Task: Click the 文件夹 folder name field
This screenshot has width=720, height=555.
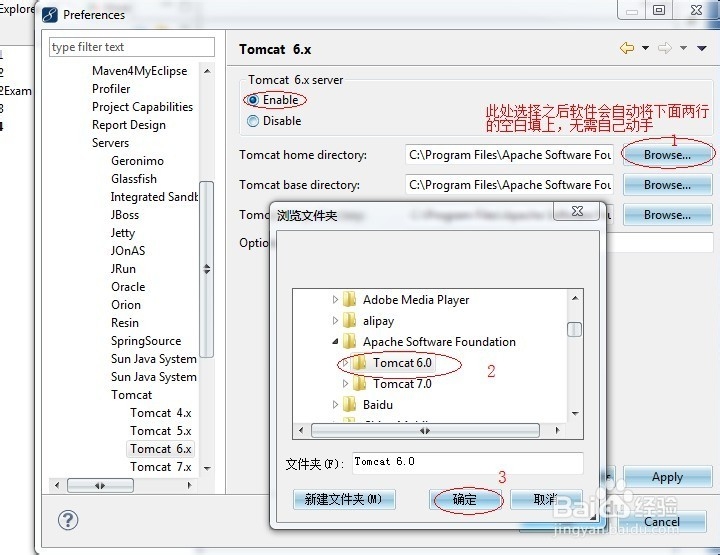Action: coord(467,463)
